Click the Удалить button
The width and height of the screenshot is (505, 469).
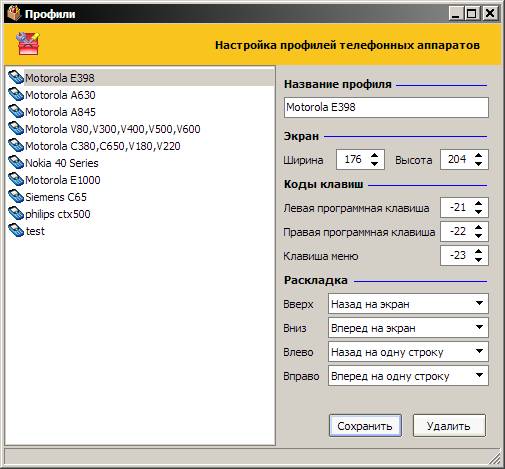click(x=449, y=426)
